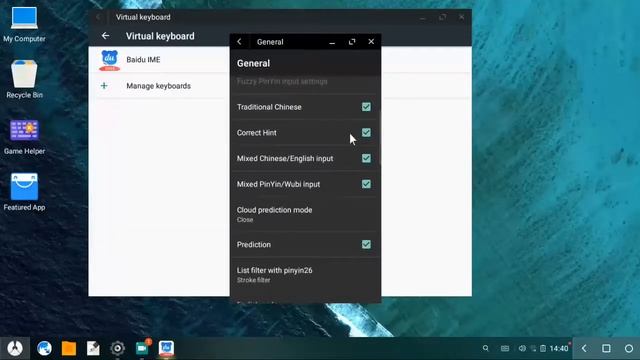Open My Computer desktop icon
The width and height of the screenshot is (640, 360).
click(24, 25)
